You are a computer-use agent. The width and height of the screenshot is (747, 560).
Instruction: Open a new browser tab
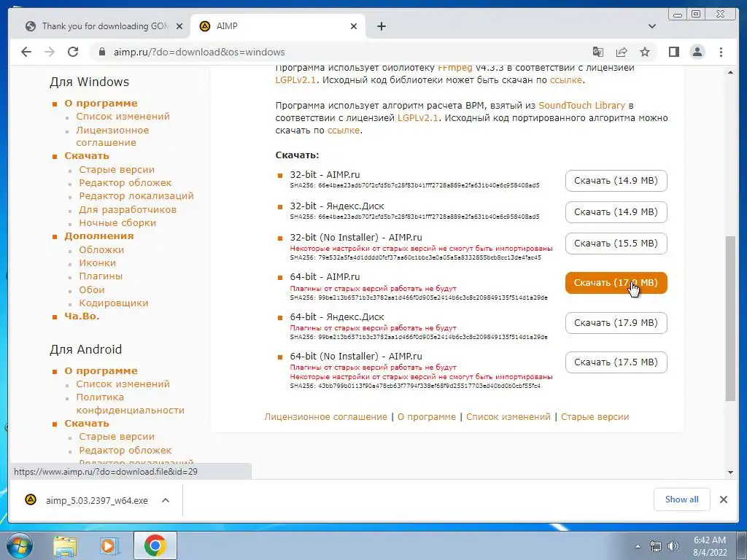pos(381,26)
